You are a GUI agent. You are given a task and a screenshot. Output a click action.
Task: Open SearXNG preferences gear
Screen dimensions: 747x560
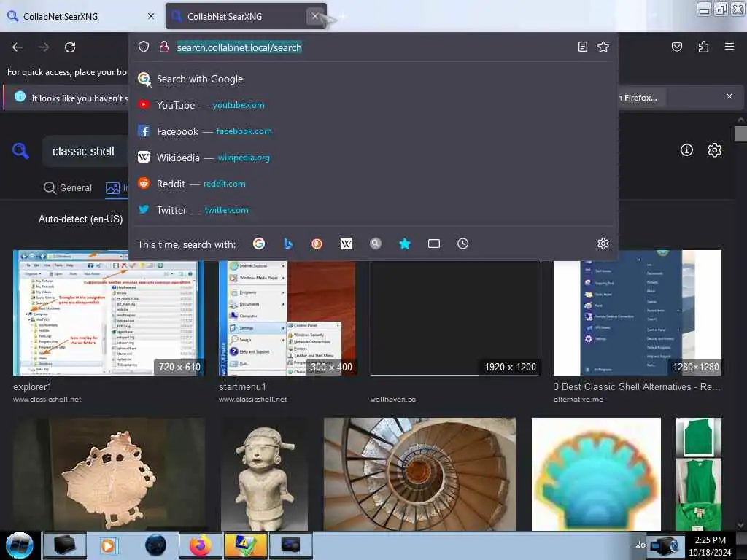tap(714, 150)
